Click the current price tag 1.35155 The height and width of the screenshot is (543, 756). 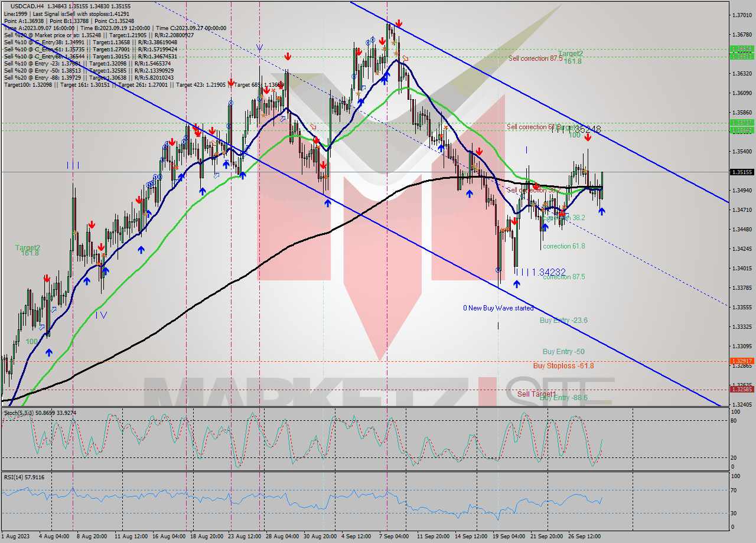tap(741, 172)
